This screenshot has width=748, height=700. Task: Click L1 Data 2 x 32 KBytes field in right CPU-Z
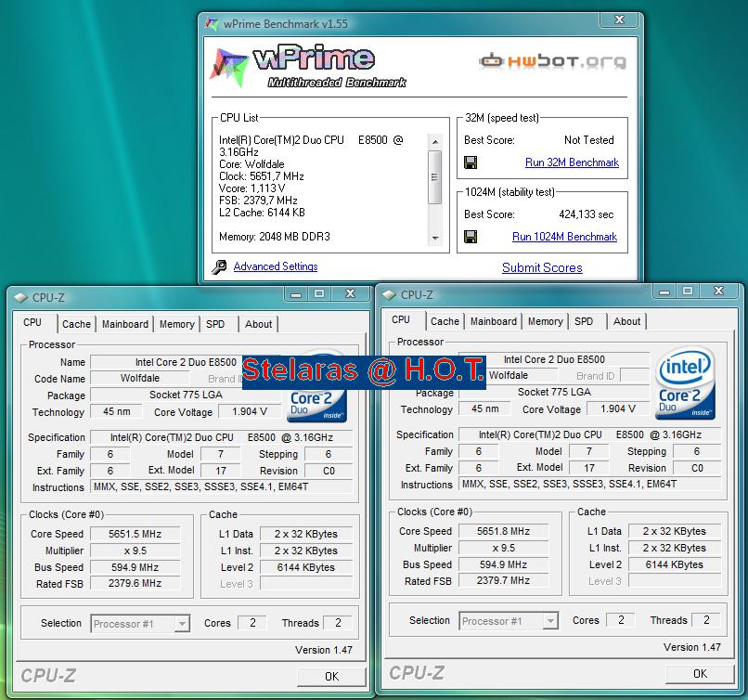coord(675,531)
